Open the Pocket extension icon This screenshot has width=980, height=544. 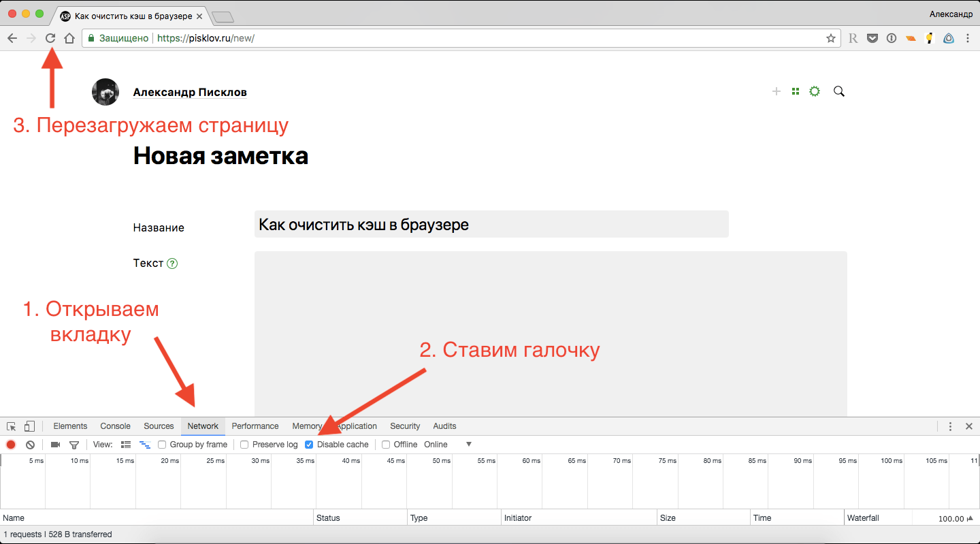872,39
